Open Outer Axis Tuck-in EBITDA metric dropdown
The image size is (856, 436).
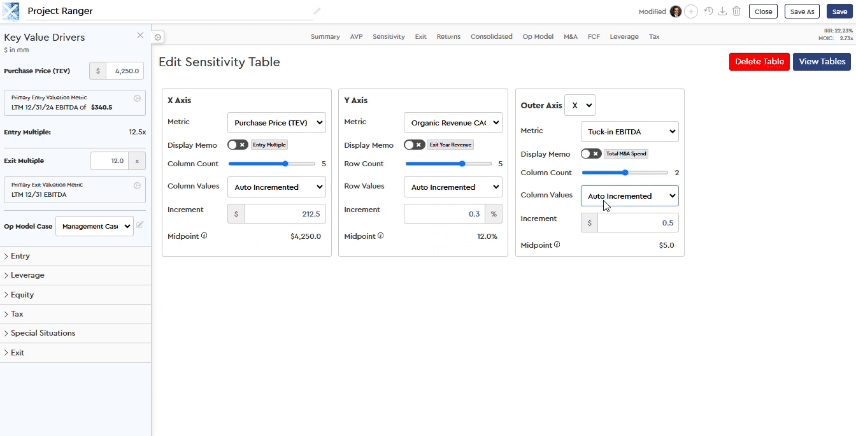point(629,131)
